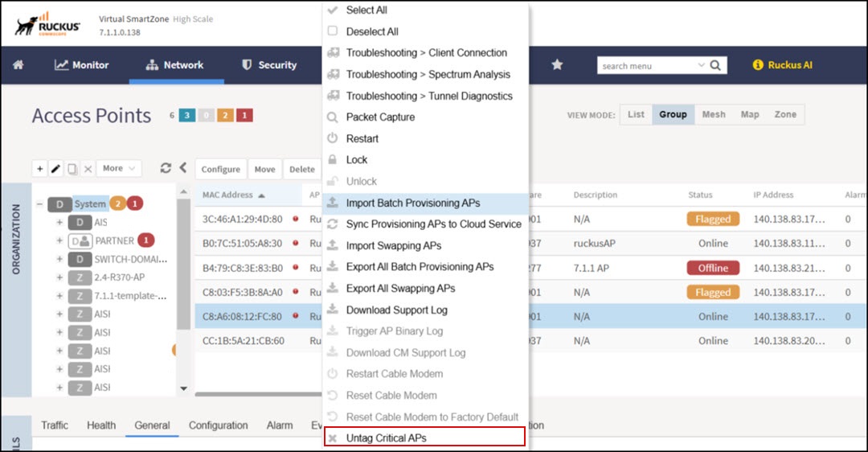The image size is (868, 452).
Task: Expand the 2.4-R370-AP zone node
Action: (x=59, y=277)
